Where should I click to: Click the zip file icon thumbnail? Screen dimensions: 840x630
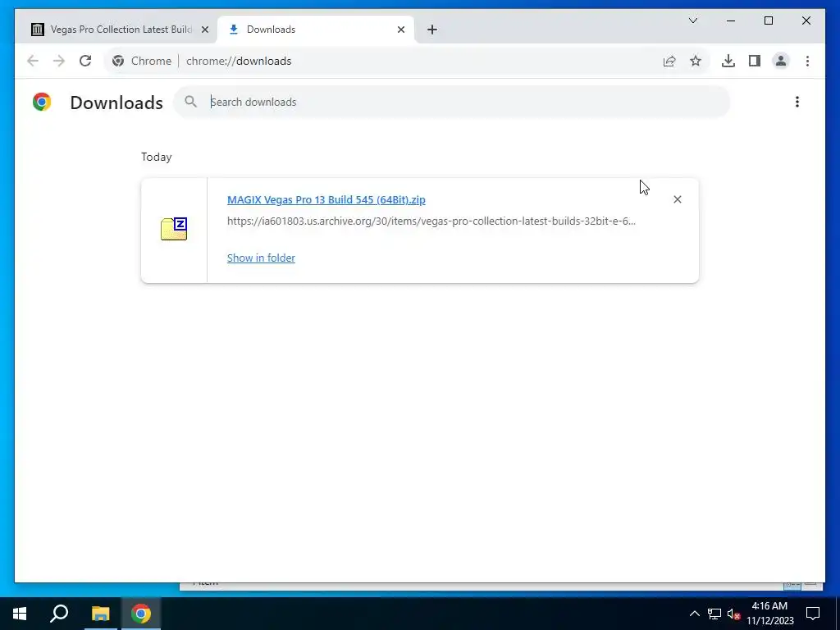point(174,229)
